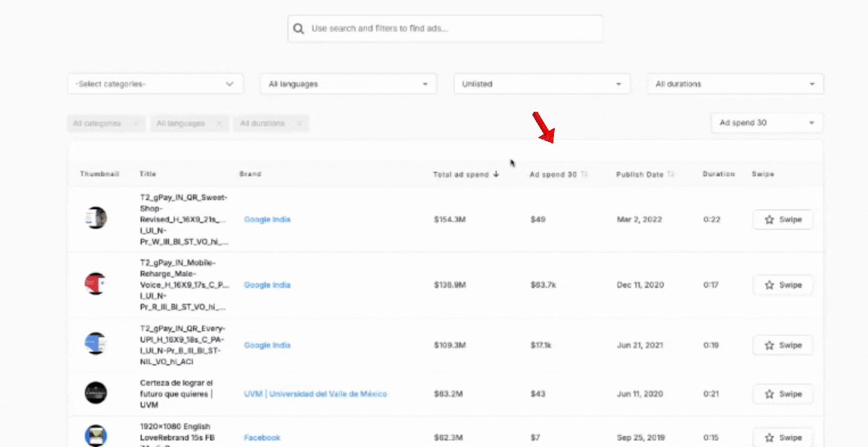Remove the All categories filter chip
868x447 pixels.
(136, 124)
